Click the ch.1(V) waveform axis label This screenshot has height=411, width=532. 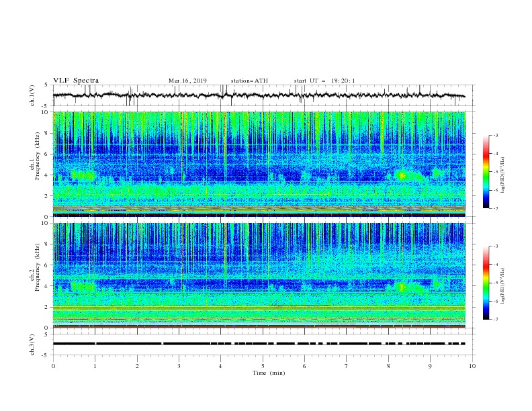(32, 95)
